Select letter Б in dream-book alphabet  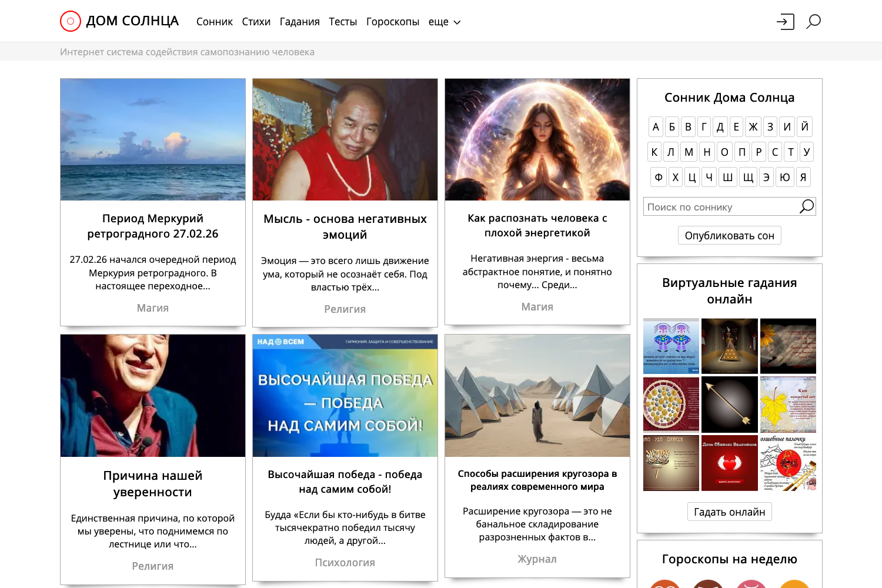(672, 126)
